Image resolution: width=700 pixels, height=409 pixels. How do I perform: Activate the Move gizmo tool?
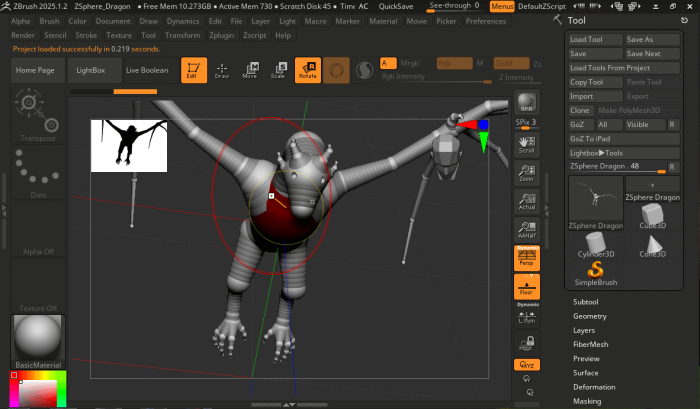pos(250,70)
